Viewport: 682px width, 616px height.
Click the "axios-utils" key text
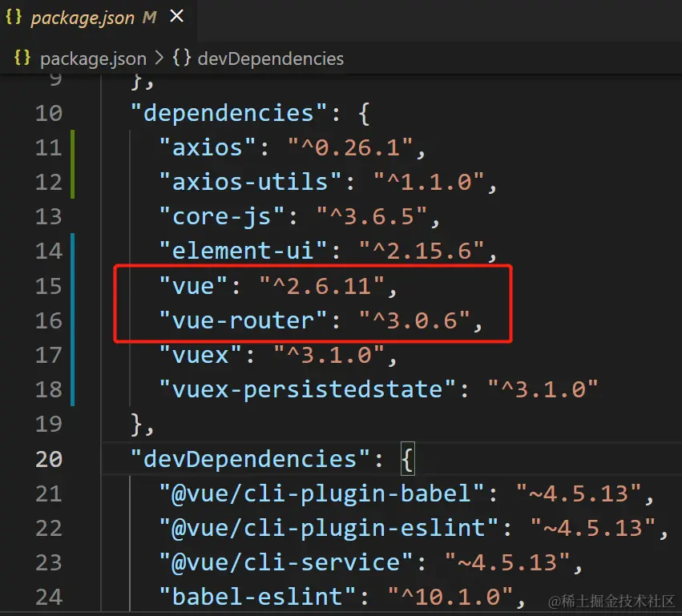250,182
